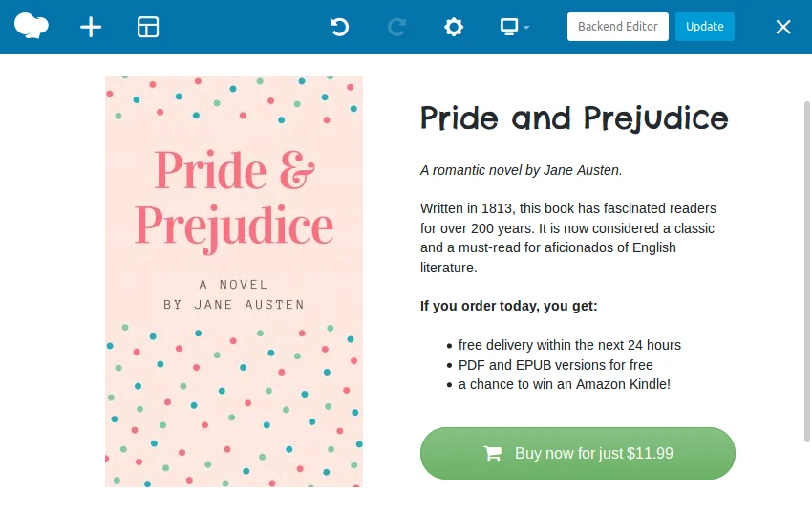This screenshot has height=516, width=812.
Task: Switch to Backend Editor
Action: click(618, 27)
